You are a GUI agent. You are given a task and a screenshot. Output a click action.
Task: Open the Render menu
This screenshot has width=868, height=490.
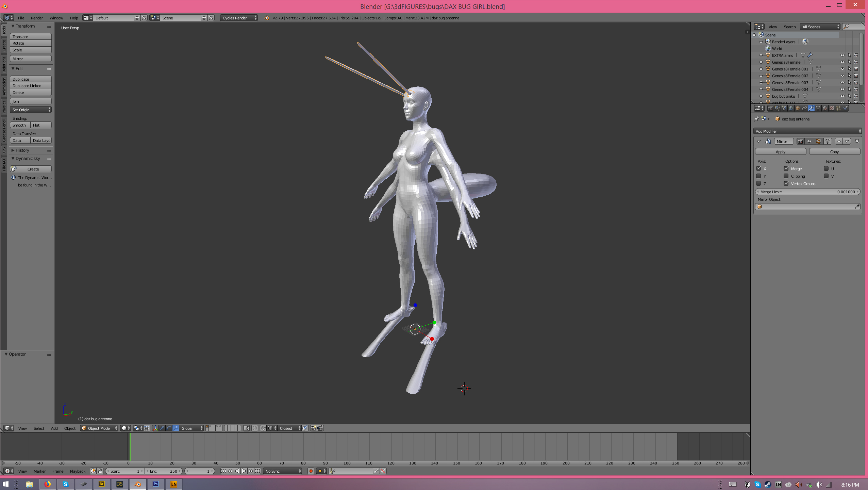(x=37, y=18)
